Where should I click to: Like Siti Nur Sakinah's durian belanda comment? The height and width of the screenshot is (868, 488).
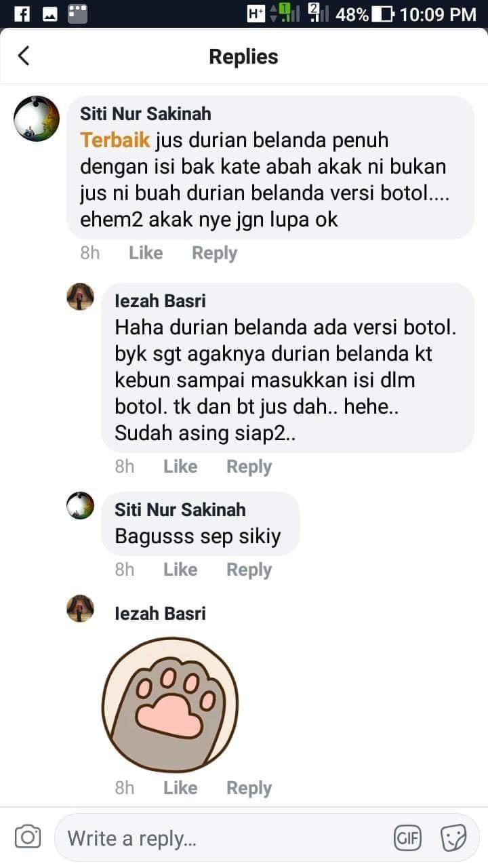coord(146,253)
